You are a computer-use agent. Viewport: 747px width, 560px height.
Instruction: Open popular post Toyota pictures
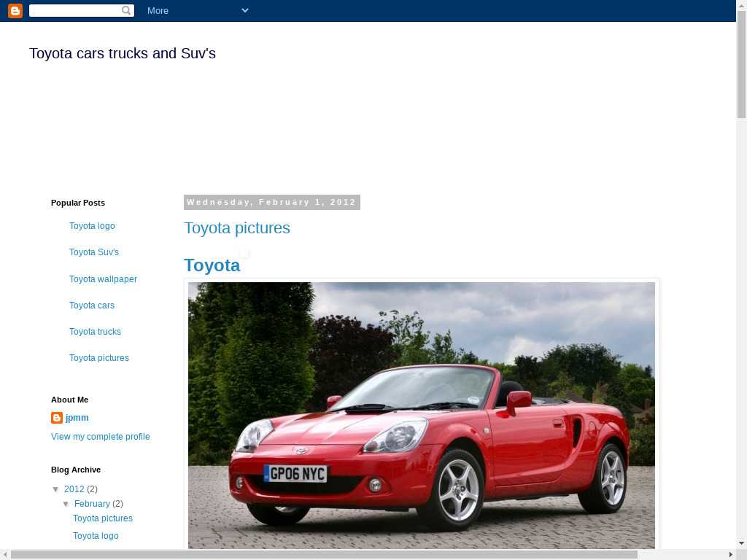(99, 357)
